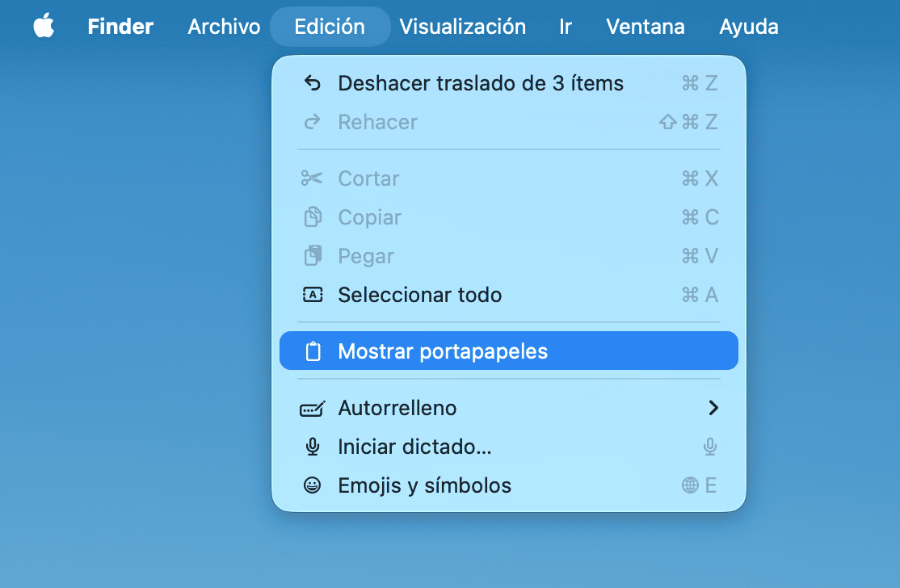Image resolution: width=900 pixels, height=588 pixels.
Task: Click the smiley emoji icon
Action: coord(312,485)
